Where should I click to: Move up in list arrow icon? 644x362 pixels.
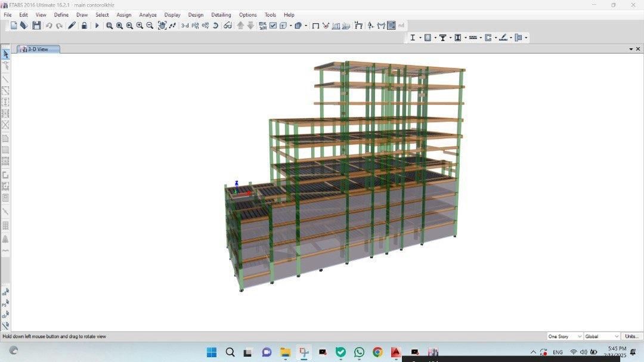click(240, 26)
